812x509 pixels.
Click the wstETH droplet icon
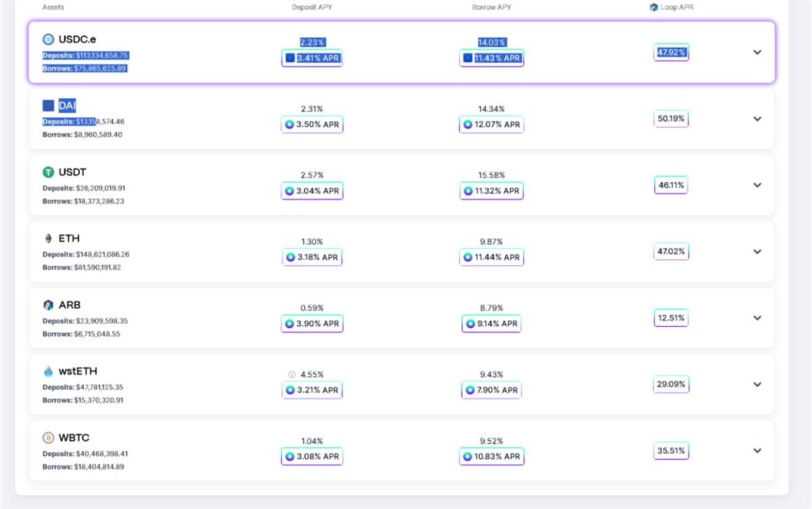tap(48, 372)
